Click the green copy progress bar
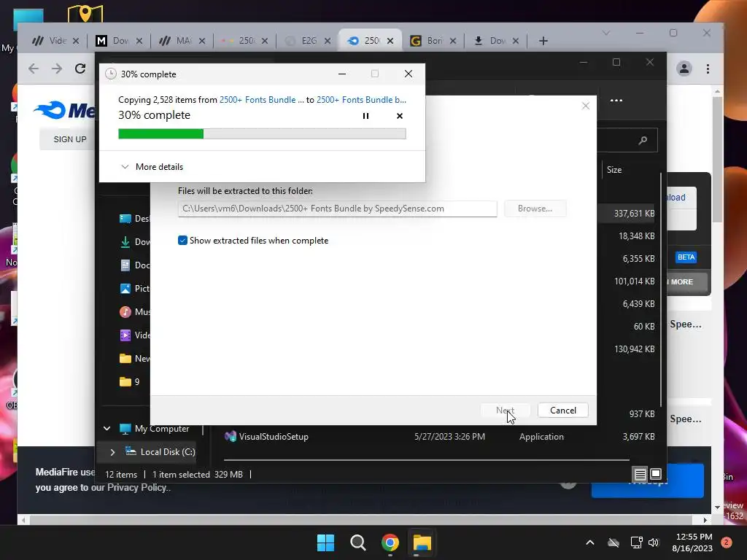 coord(262,134)
